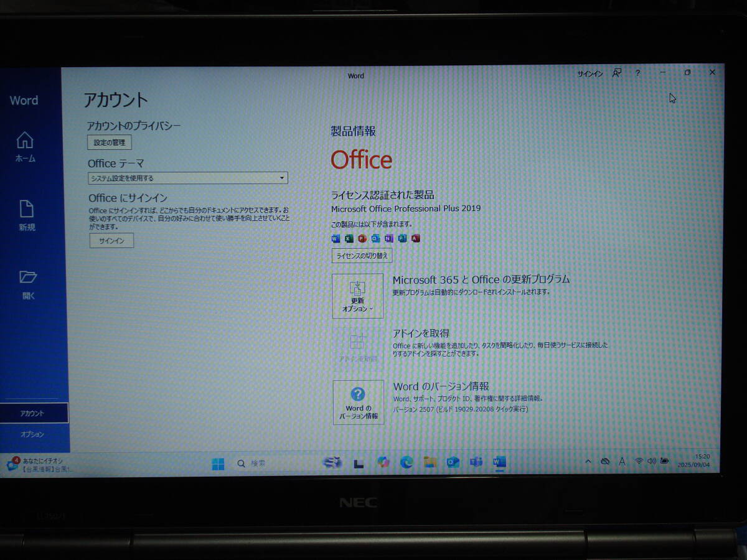Image resolution: width=747 pixels, height=560 pixels.
Task: Open volume speaker tray icon
Action: (x=652, y=461)
